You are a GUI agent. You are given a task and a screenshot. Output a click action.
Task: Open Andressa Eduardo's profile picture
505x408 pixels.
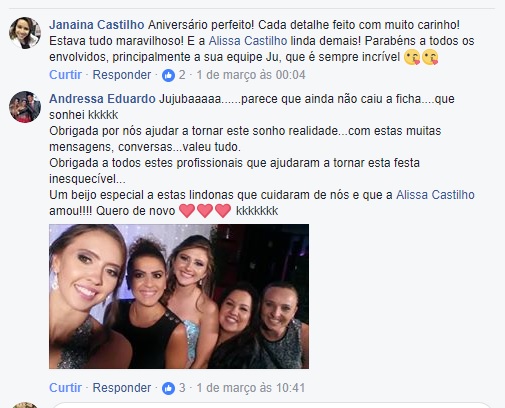pos(25,107)
